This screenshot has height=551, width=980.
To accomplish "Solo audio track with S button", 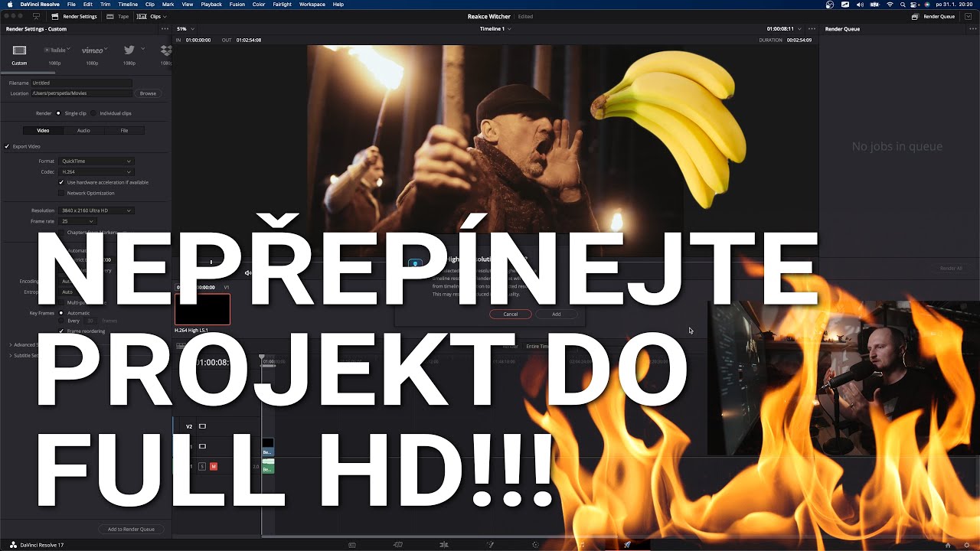I will (x=203, y=466).
